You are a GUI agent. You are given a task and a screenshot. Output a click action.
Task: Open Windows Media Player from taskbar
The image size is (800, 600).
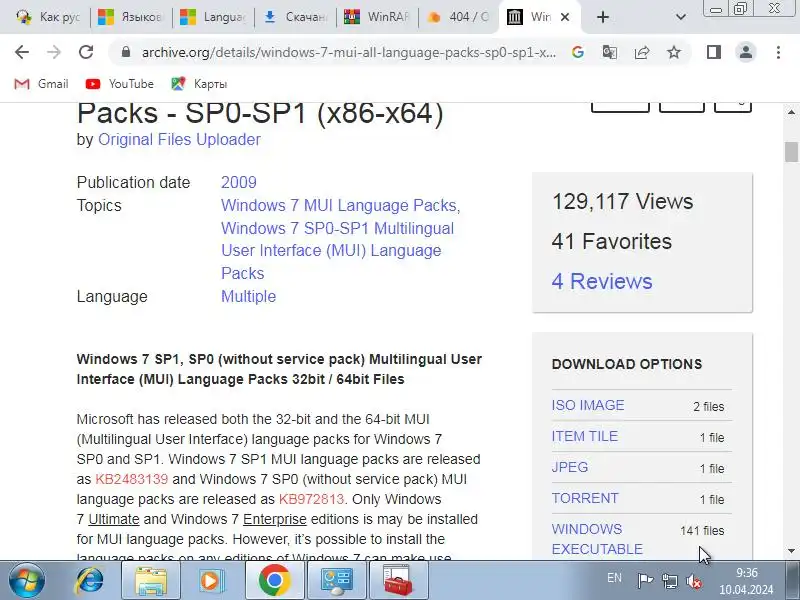coord(211,581)
